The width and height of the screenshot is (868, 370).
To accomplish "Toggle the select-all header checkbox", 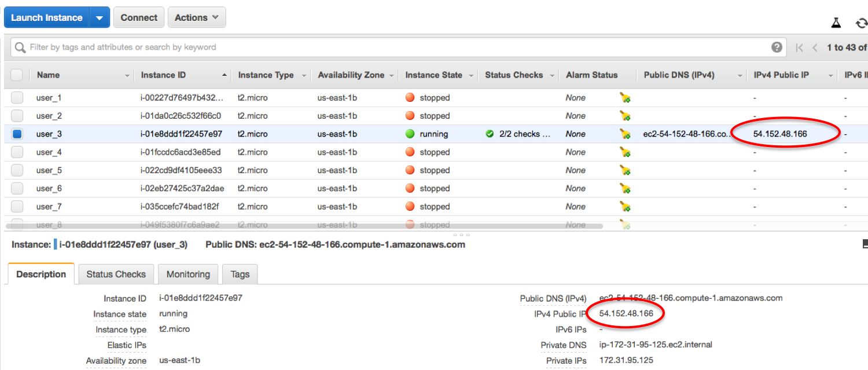I will [x=17, y=75].
